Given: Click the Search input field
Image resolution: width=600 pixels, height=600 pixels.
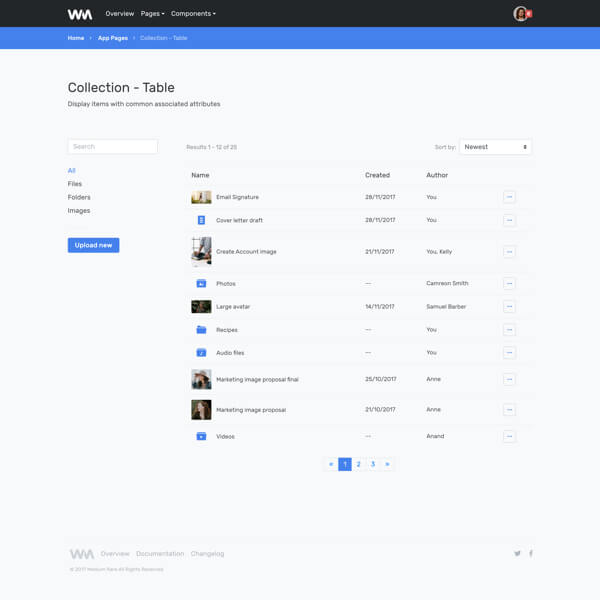Looking at the screenshot, I should [112, 147].
